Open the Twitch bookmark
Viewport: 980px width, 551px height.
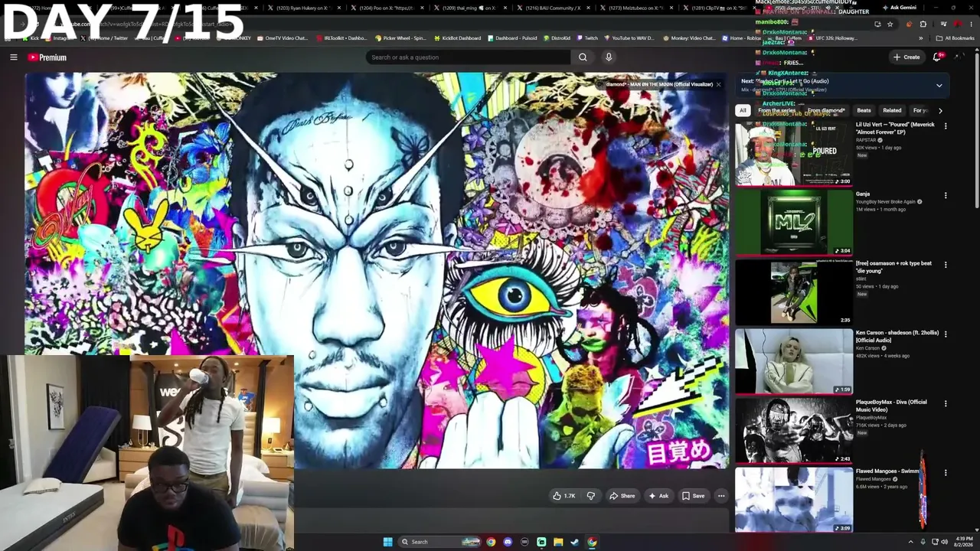tap(587, 37)
